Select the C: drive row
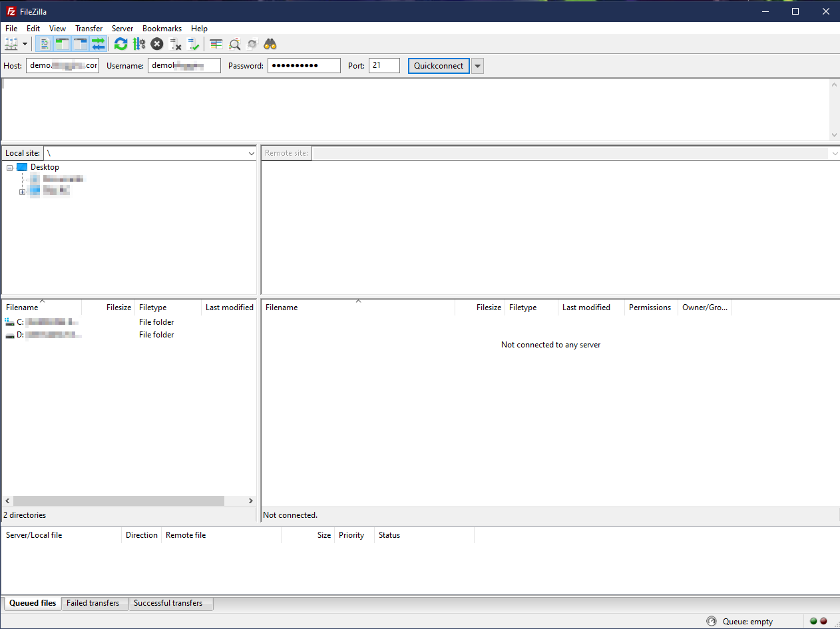The height and width of the screenshot is (629, 840). [128, 322]
